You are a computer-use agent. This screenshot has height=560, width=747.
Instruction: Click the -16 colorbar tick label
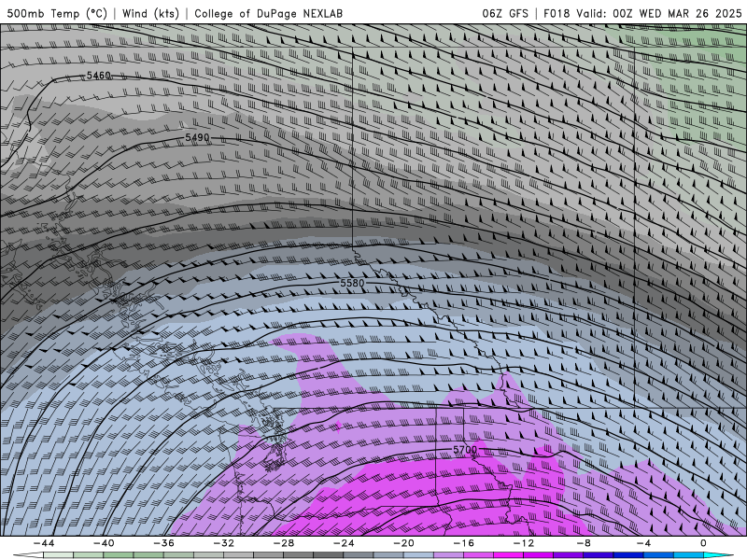pyautogui.click(x=464, y=543)
